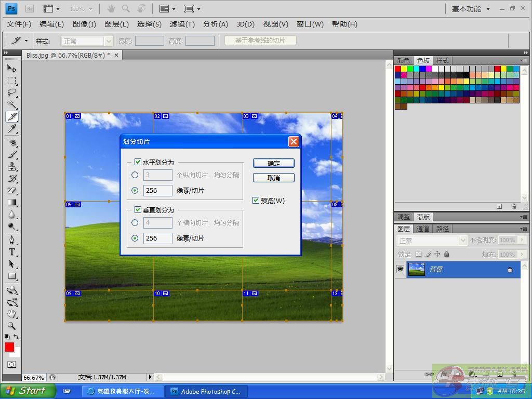Close the Bliss.jpg document tab
Screen dimensions: 532x399
116,55
